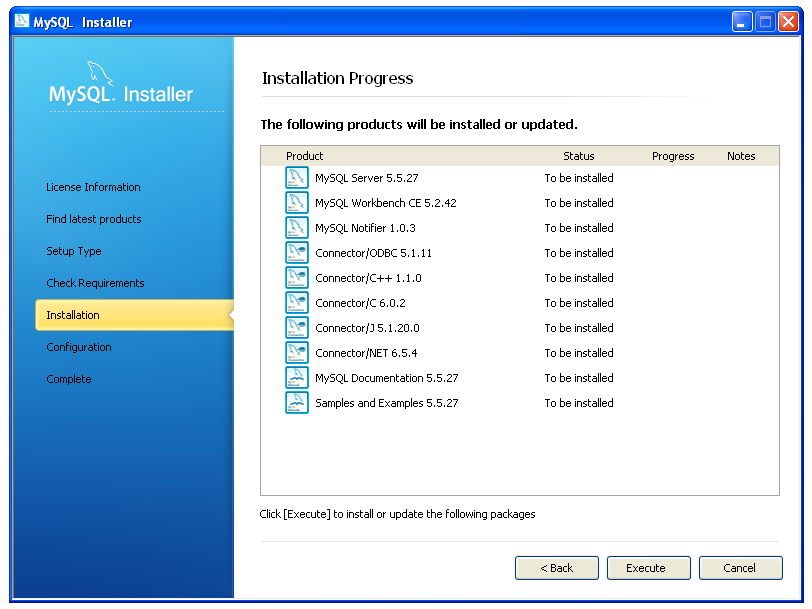Click the Progress column header
The width and height of the screenshot is (812, 609).
tap(673, 156)
